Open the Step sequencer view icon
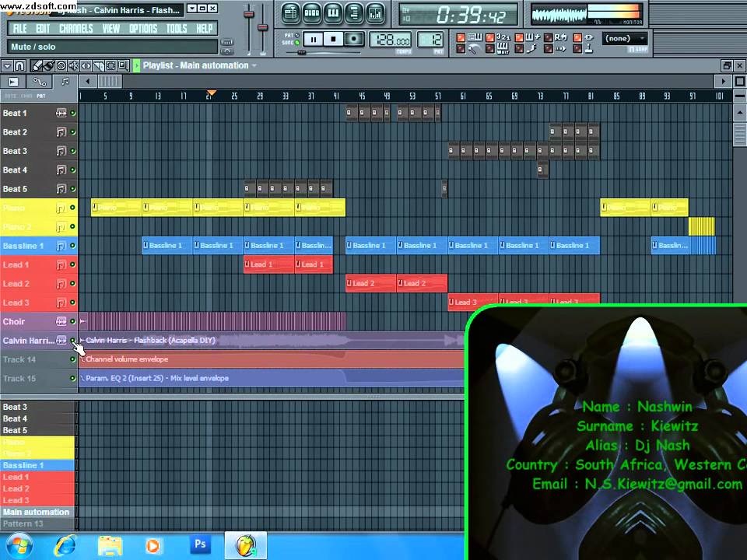747x560 pixels. [311, 13]
